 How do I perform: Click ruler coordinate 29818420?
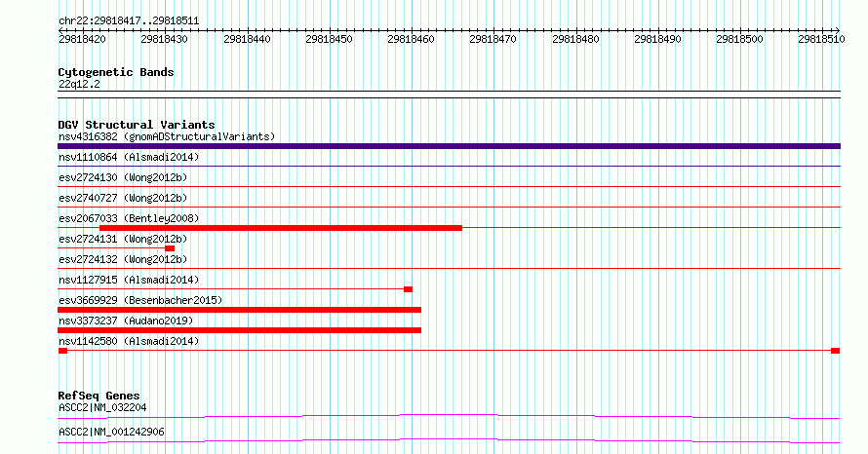(82, 39)
